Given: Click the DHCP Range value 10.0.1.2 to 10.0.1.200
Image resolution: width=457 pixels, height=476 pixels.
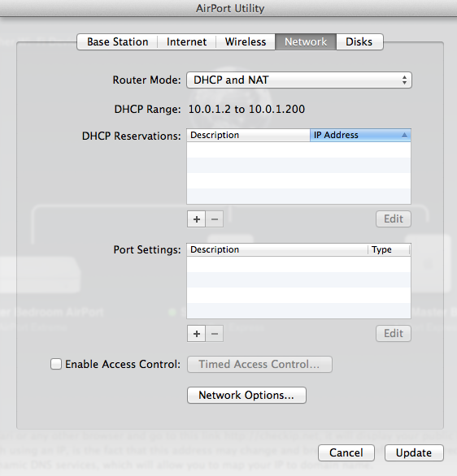Looking at the screenshot, I should point(246,110).
